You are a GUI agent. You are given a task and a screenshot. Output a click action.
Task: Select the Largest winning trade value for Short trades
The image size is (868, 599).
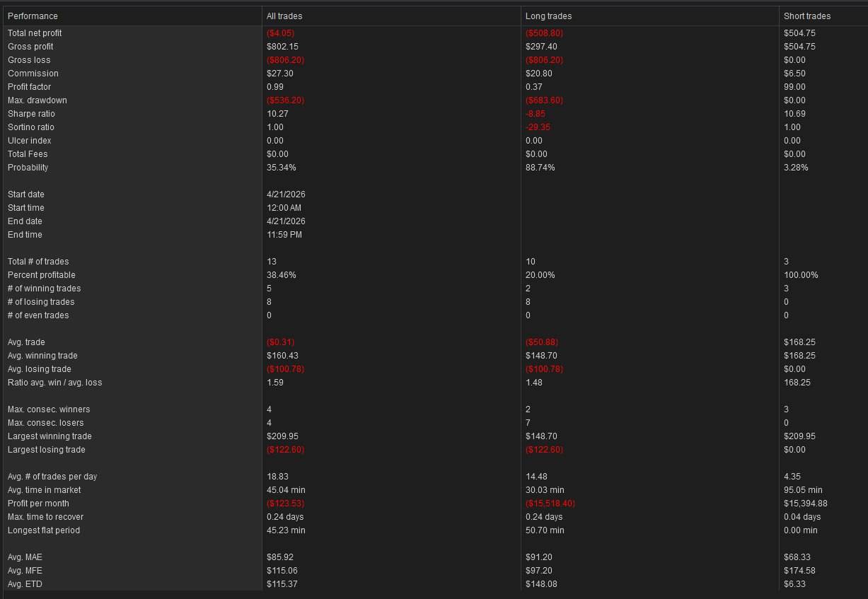[x=799, y=436]
